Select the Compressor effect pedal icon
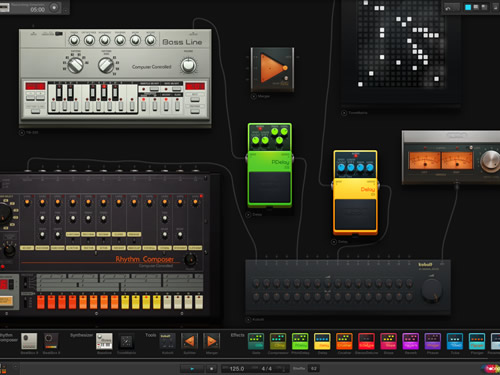Screen dimensions: 500x375 click(x=278, y=341)
